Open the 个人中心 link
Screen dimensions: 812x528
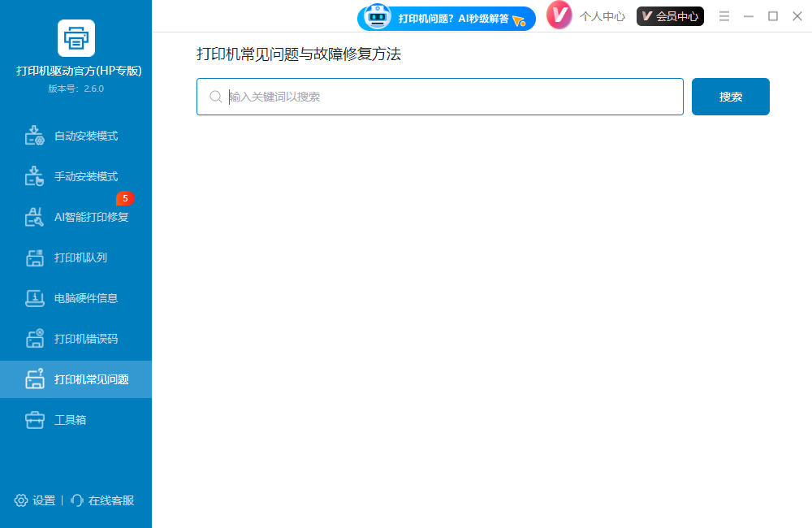(x=602, y=16)
